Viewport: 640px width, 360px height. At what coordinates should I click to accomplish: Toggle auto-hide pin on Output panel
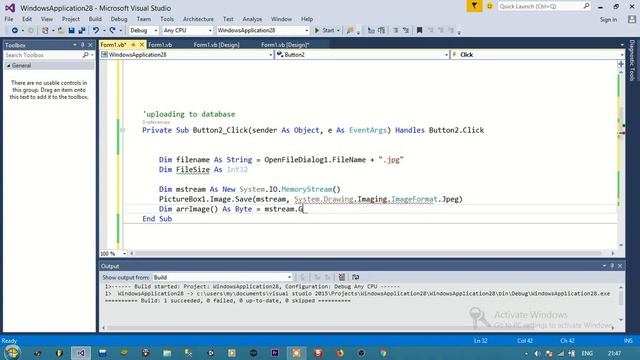pos(612,266)
